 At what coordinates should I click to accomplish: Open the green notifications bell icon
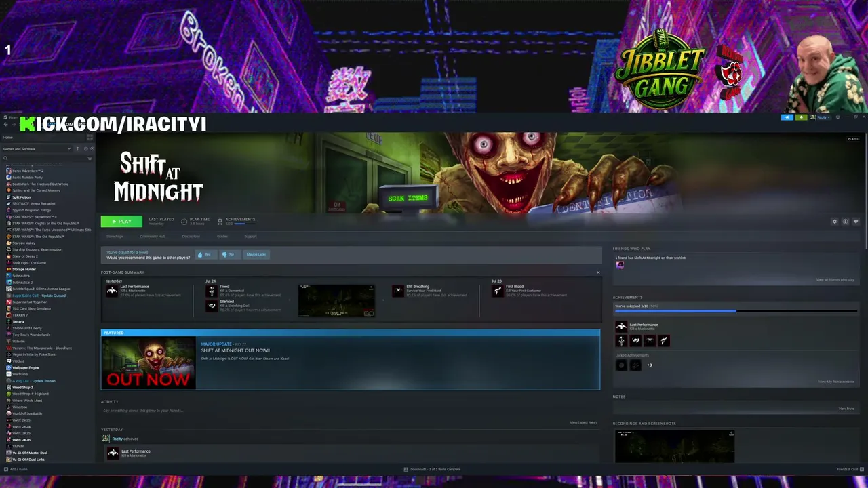tap(801, 117)
